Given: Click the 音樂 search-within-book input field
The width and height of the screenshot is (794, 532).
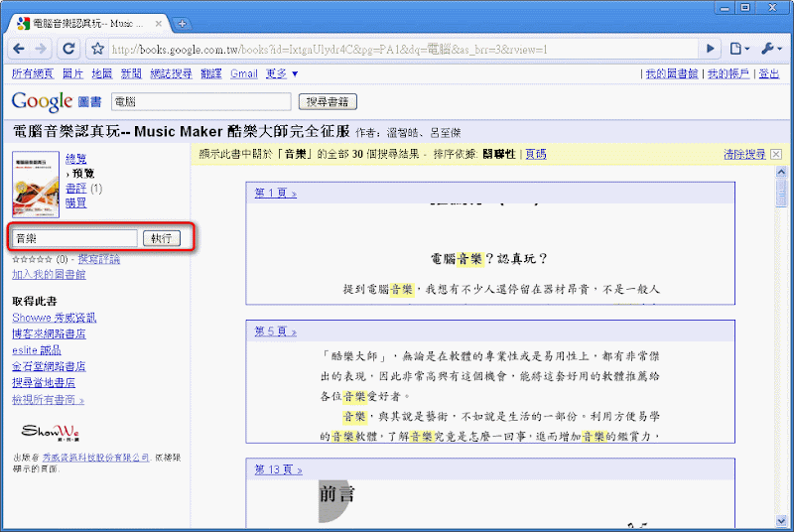Looking at the screenshot, I should [x=75, y=238].
